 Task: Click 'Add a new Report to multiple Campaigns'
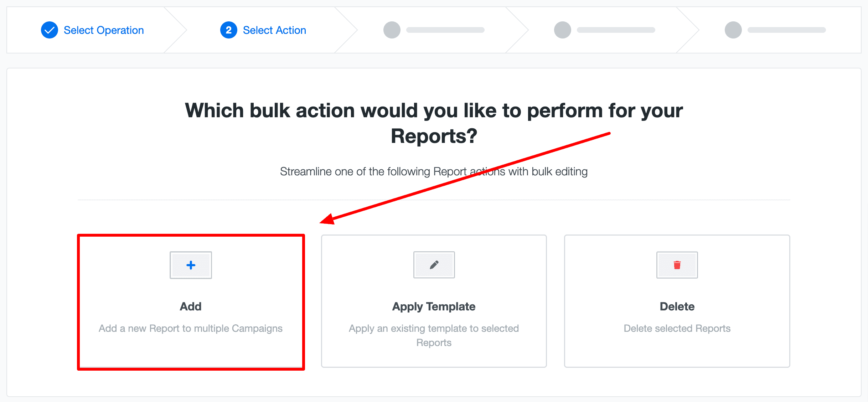[x=191, y=328]
